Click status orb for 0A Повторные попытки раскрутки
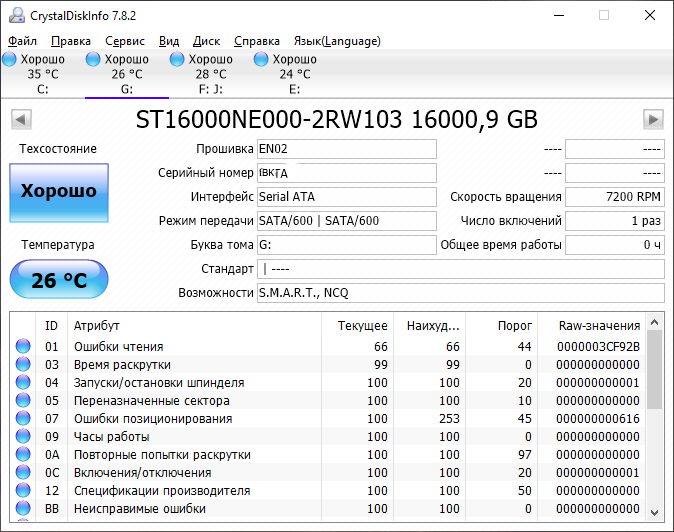This screenshot has width=674, height=532. click(23, 455)
